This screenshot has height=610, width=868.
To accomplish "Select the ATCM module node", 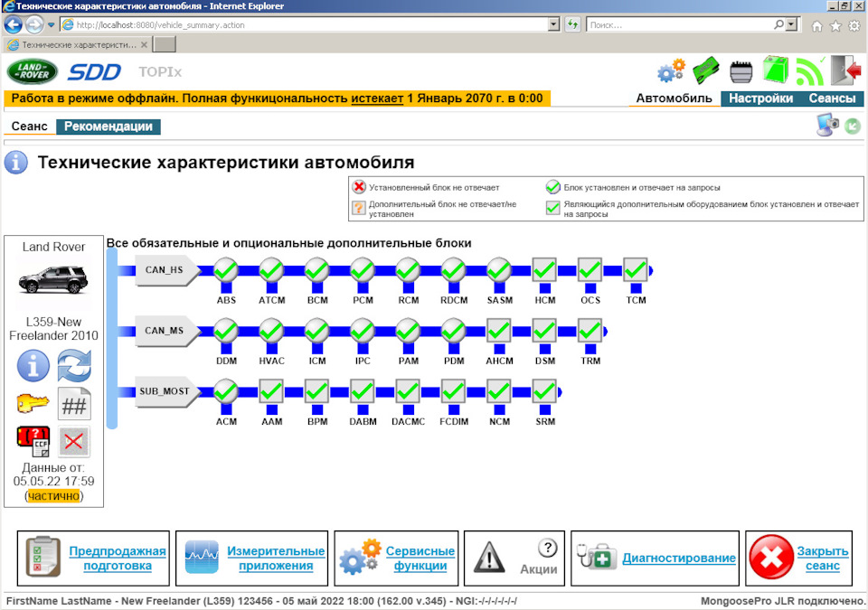I will coord(271,270).
